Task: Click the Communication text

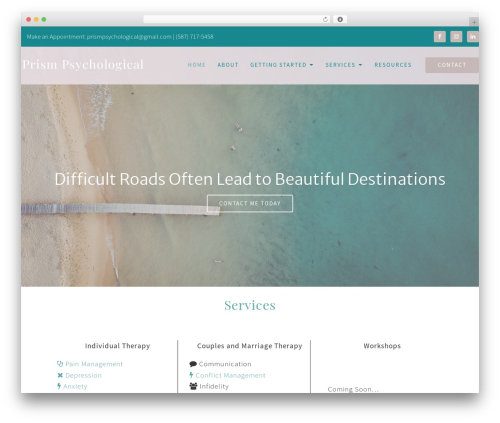Action: [x=225, y=364]
